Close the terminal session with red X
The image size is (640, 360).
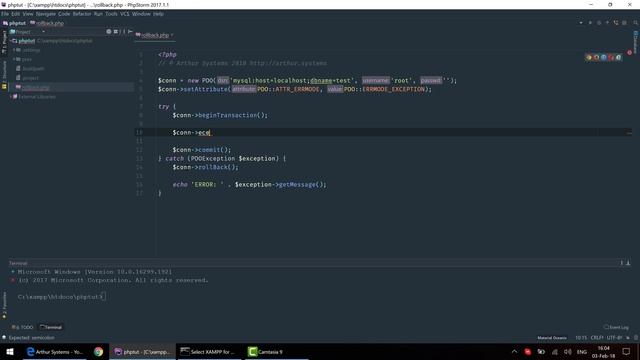pyautogui.click(x=13, y=280)
